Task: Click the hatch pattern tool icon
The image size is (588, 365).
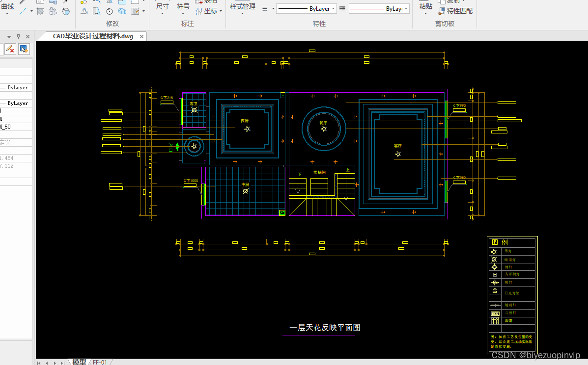Action: 40,11
